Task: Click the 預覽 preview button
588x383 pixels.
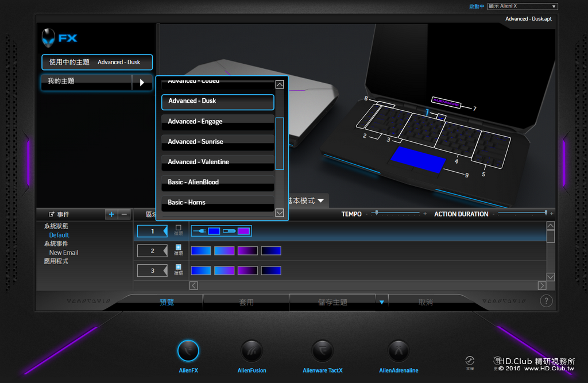Action: coord(167,303)
